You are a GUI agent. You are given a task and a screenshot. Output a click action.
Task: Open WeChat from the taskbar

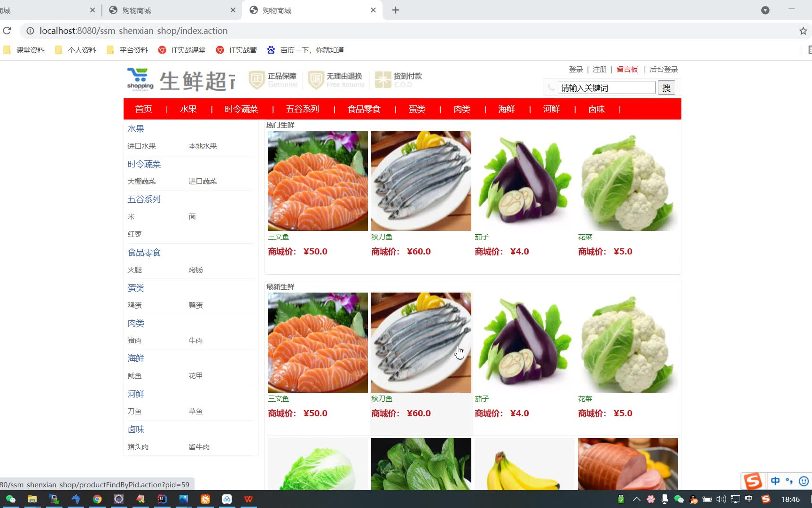tap(10, 499)
